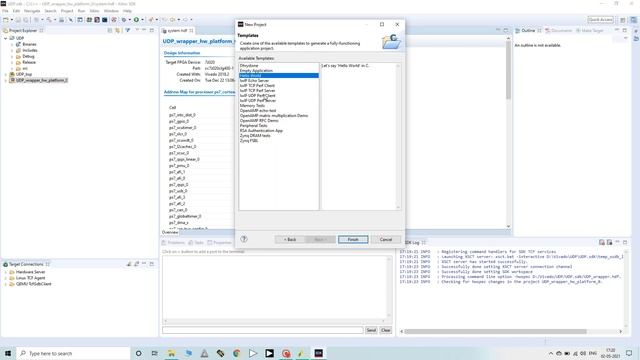This screenshot has width=640, height=360.
Task: Select lwIP TCP Perf Client template
Action: tap(279, 86)
